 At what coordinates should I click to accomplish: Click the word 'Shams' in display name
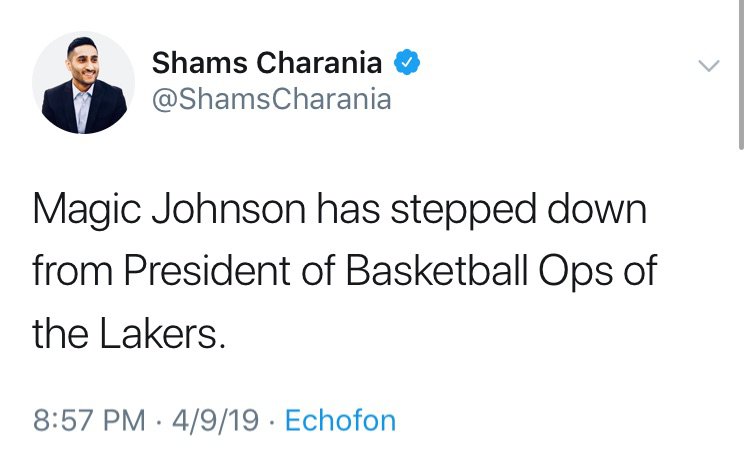(x=200, y=63)
